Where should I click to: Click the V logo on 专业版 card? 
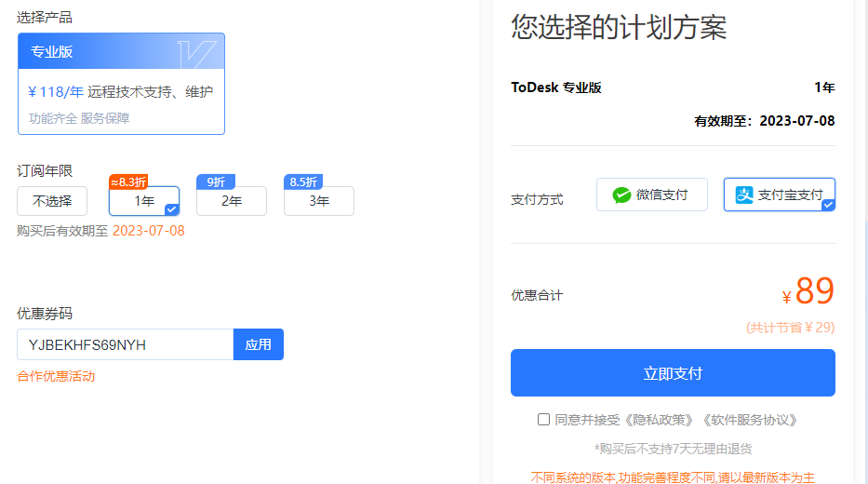(197, 52)
